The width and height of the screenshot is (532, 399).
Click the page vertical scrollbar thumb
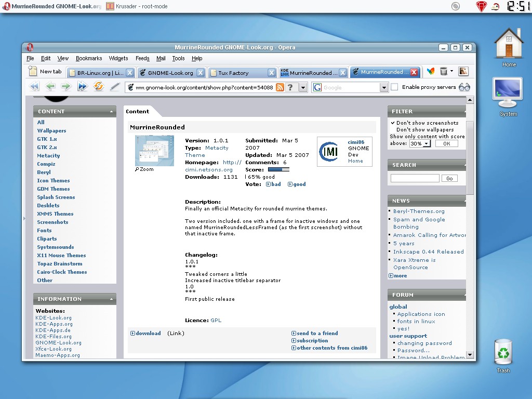click(470, 158)
